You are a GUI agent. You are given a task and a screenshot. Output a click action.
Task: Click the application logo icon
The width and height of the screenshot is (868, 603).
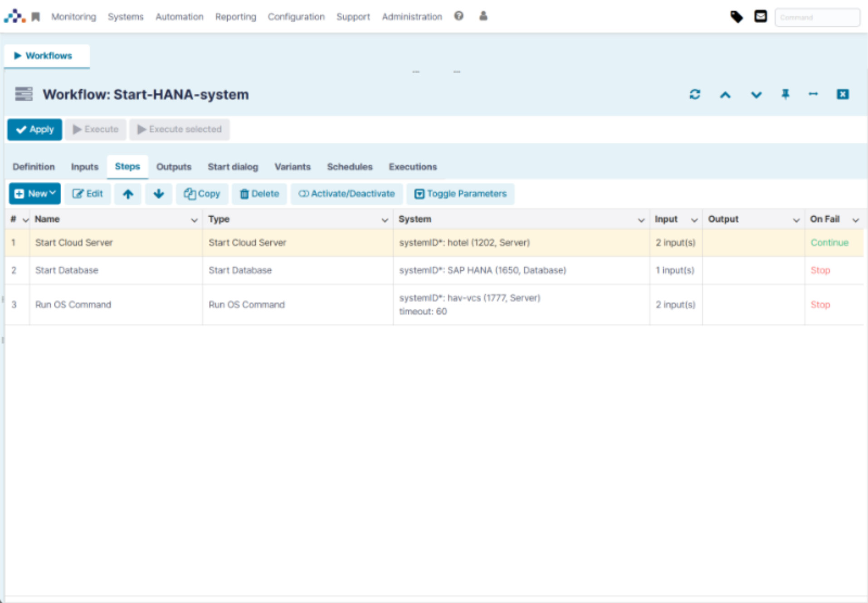point(15,16)
